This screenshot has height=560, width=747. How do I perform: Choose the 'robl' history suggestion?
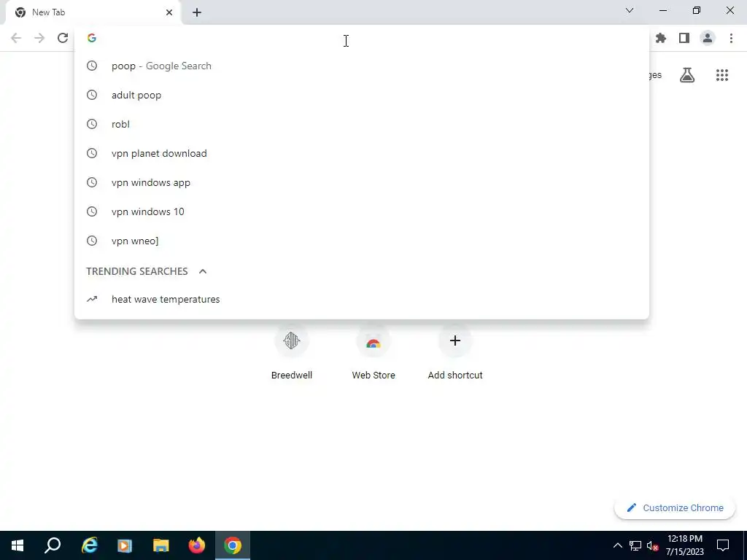click(x=362, y=124)
